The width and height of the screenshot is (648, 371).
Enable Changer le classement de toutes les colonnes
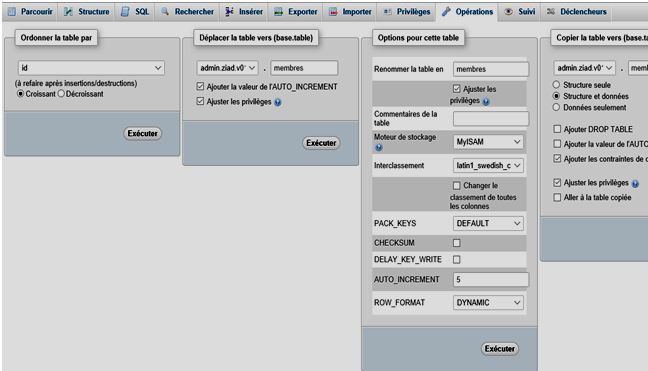pos(457,185)
